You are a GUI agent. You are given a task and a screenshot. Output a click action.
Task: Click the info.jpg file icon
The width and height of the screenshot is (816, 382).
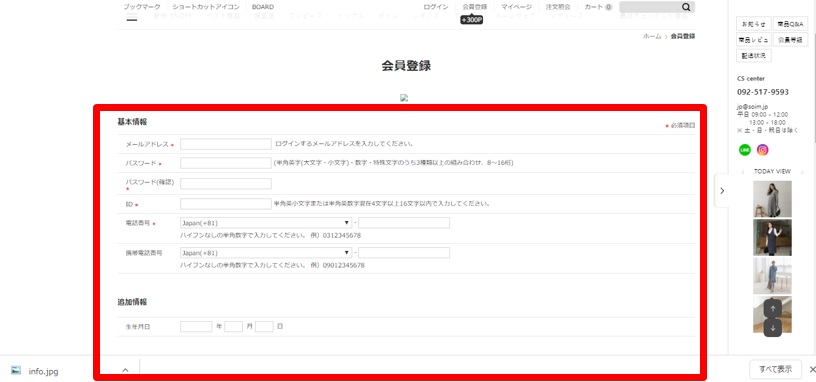point(16,370)
